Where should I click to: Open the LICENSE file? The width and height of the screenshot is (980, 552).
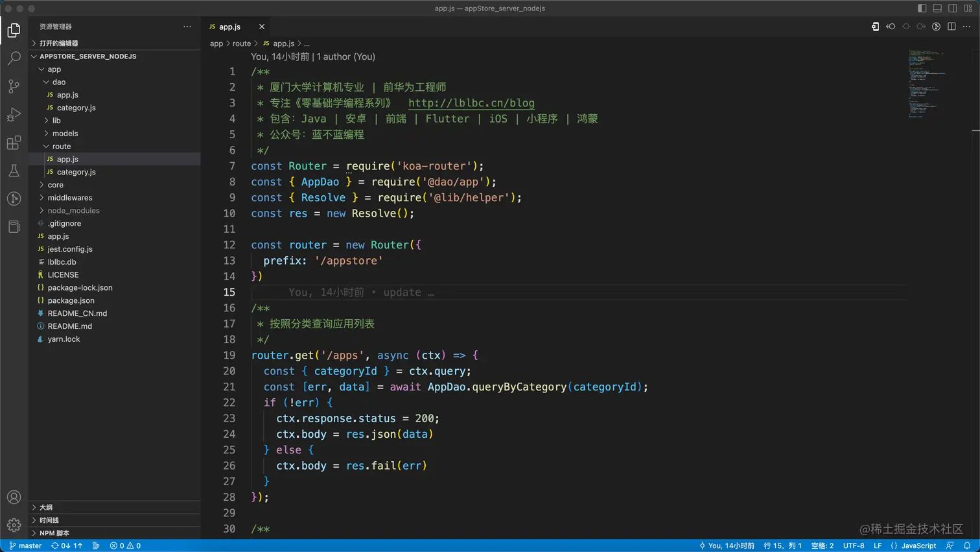click(x=115, y=275)
